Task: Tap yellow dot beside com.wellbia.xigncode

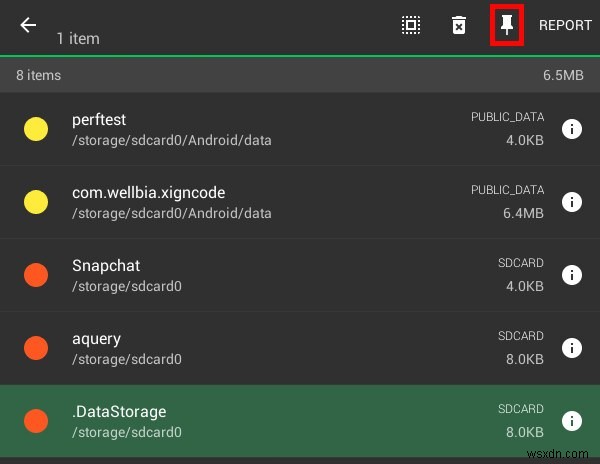Action: pos(36,202)
